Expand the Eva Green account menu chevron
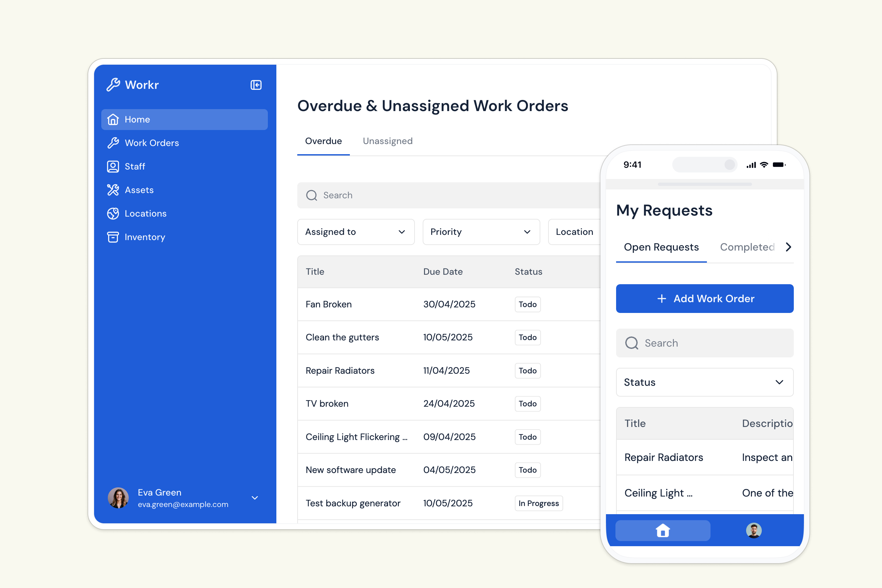This screenshot has width=882, height=588. coord(254,498)
